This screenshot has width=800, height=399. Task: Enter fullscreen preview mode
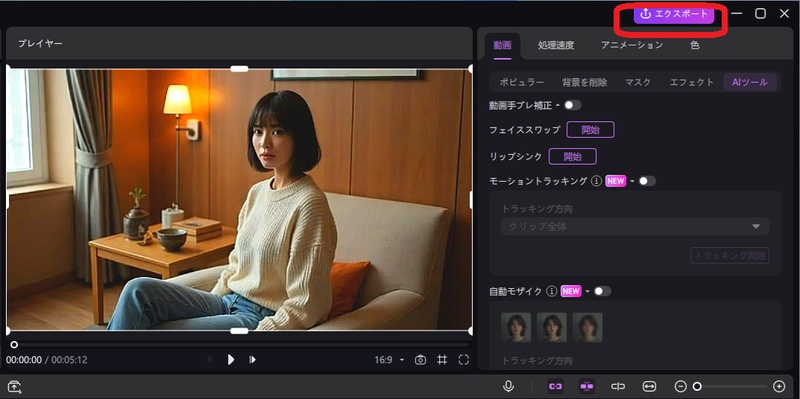coord(464,360)
